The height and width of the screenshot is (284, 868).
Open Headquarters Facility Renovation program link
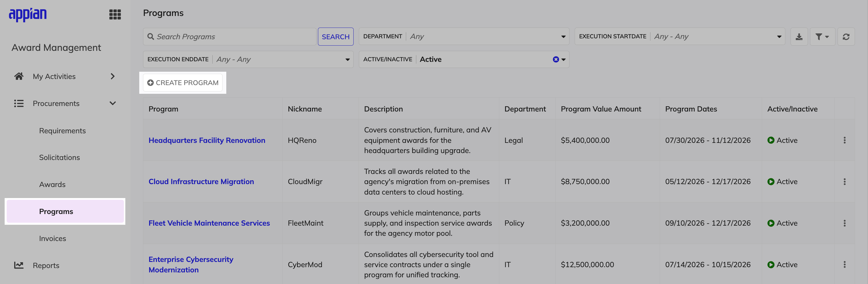(x=207, y=140)
